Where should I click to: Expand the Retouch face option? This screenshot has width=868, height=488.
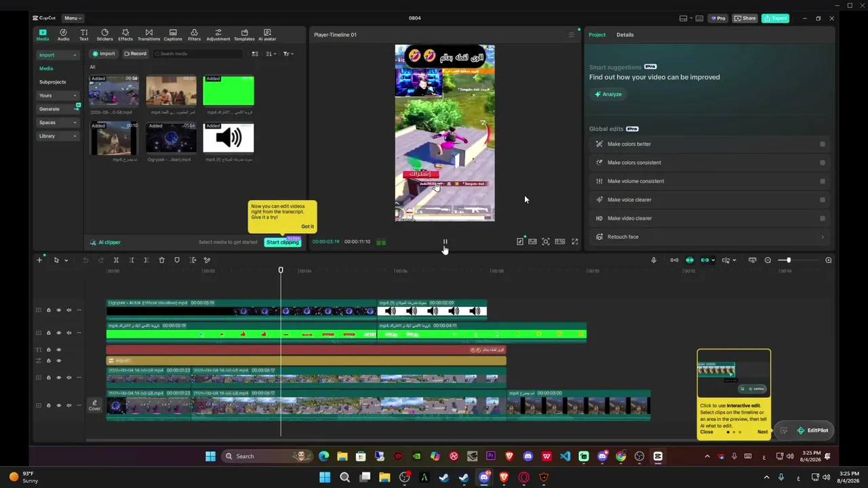point(708,237)
